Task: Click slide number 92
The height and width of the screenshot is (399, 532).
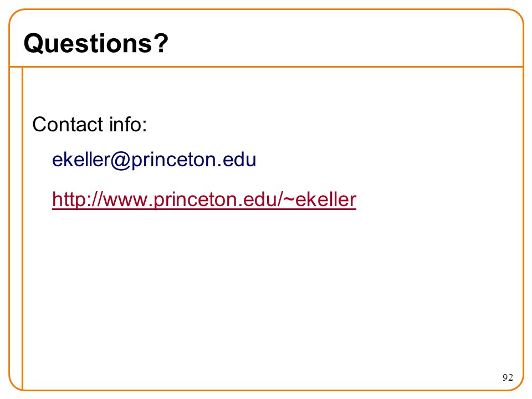Action: click(x=508, y=377)
